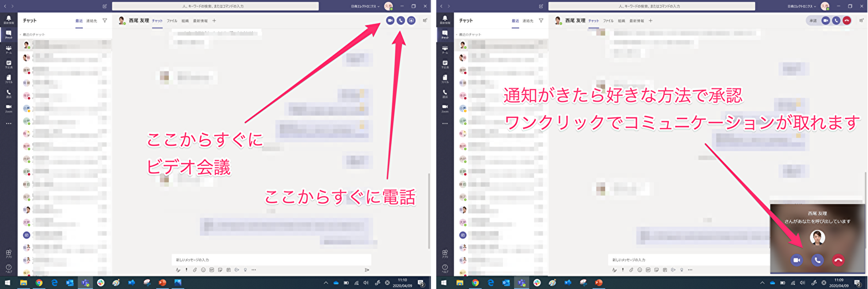Accept with audio from right window header bar

point(836,20)
